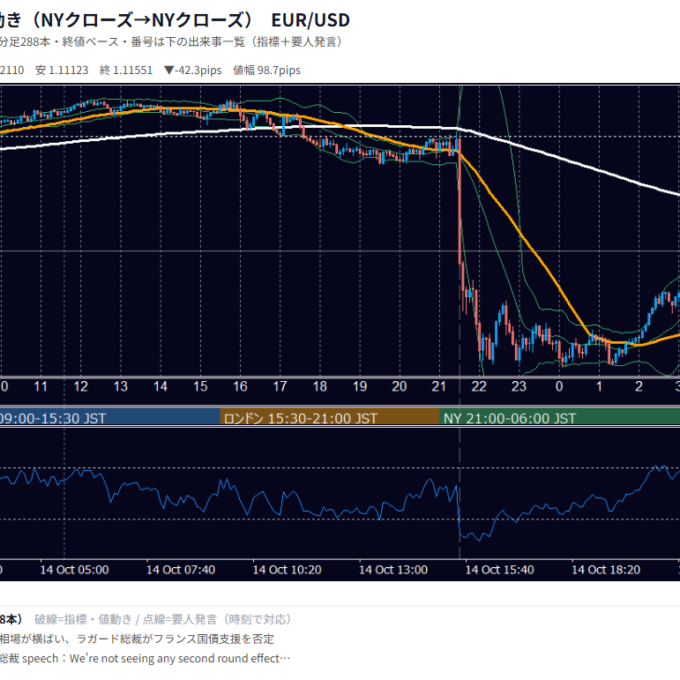This screenshot has height=680, width=680.
Task: Click the dashed event marker line in the lower oscillator panel
Action: pos(460,494)
